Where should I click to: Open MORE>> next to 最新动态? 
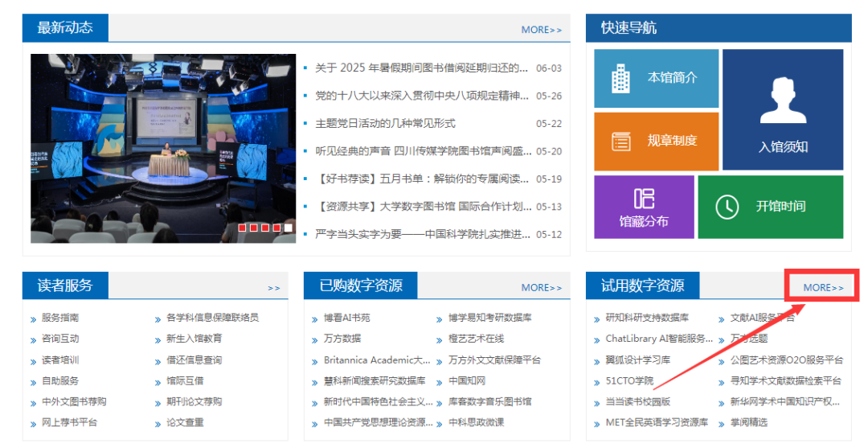[541, 30]
